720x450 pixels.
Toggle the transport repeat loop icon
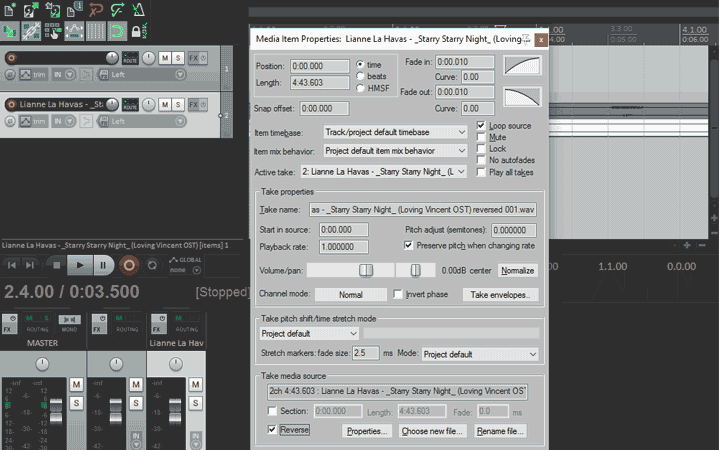point(152,265)
